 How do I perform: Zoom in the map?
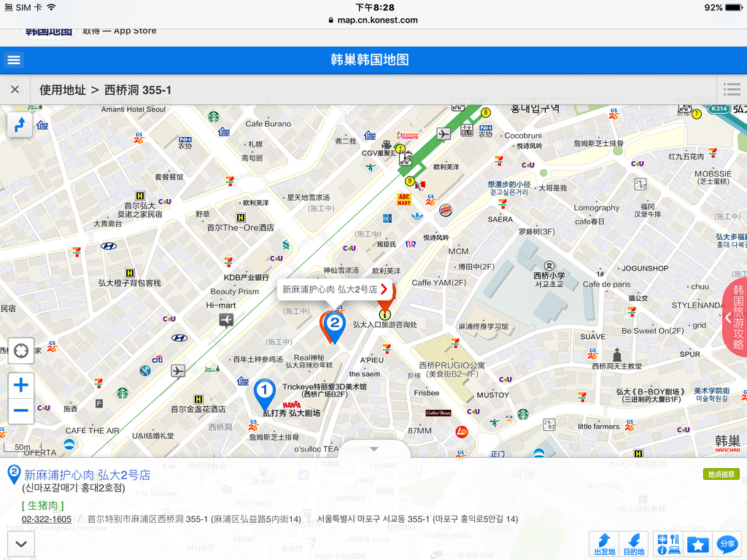click(x=21, y=385)
